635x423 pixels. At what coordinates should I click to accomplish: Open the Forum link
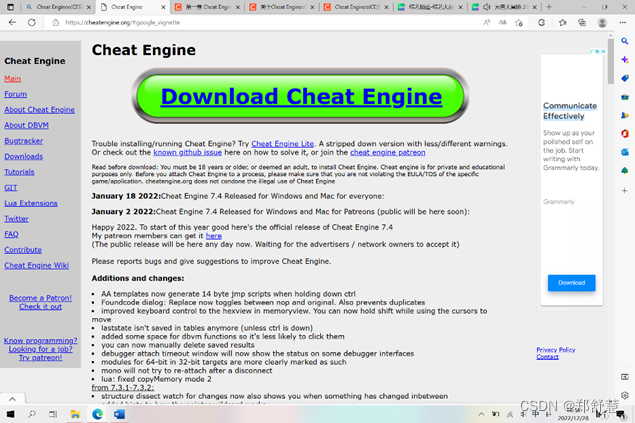(x=15, y=94)
